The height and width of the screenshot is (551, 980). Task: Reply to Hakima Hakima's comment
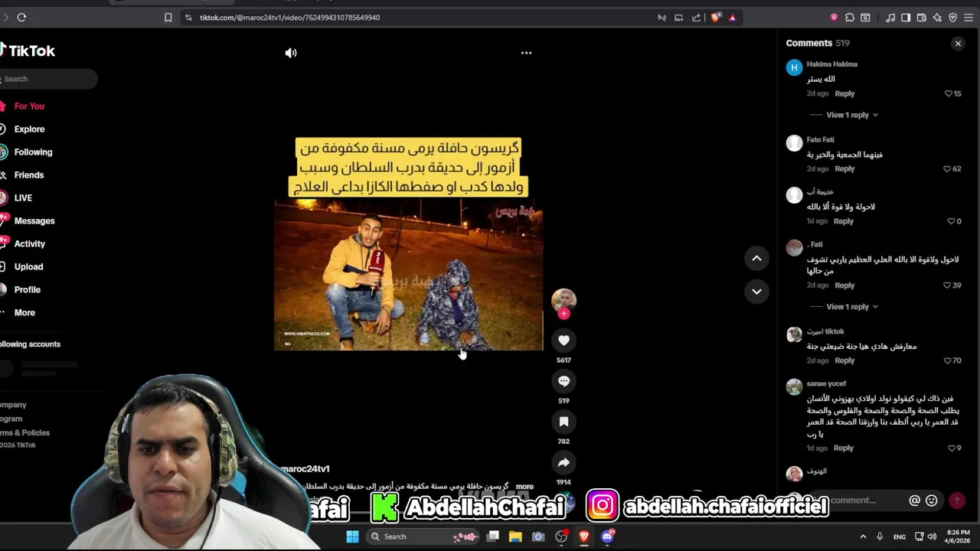[x=844, y=93]
